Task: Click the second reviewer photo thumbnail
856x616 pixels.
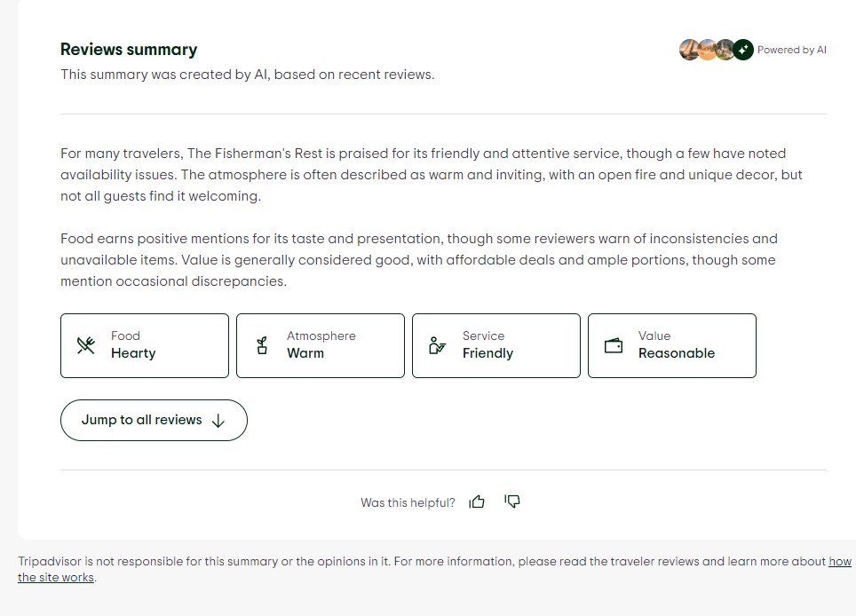Action: [x=707, y=50]
